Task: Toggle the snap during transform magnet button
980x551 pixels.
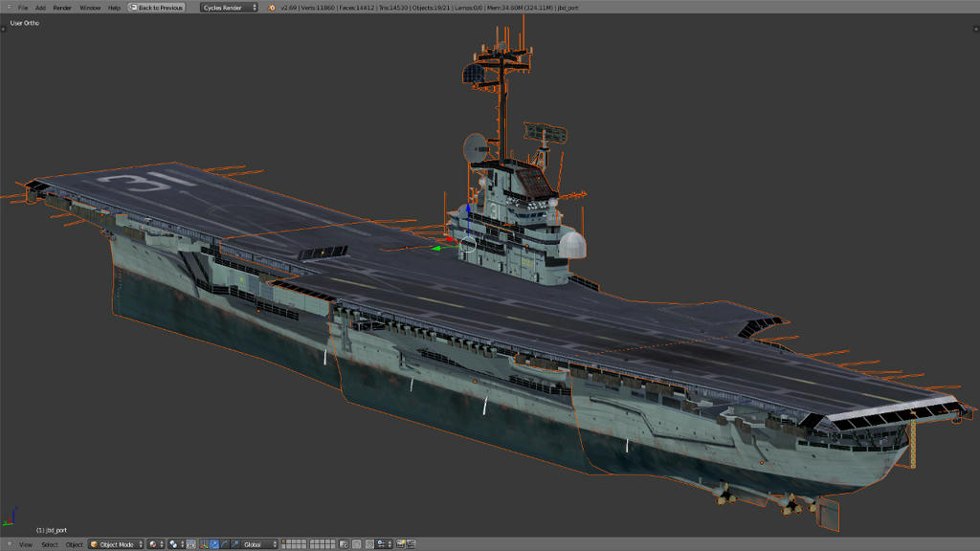Action: click(x=371, y=544)
